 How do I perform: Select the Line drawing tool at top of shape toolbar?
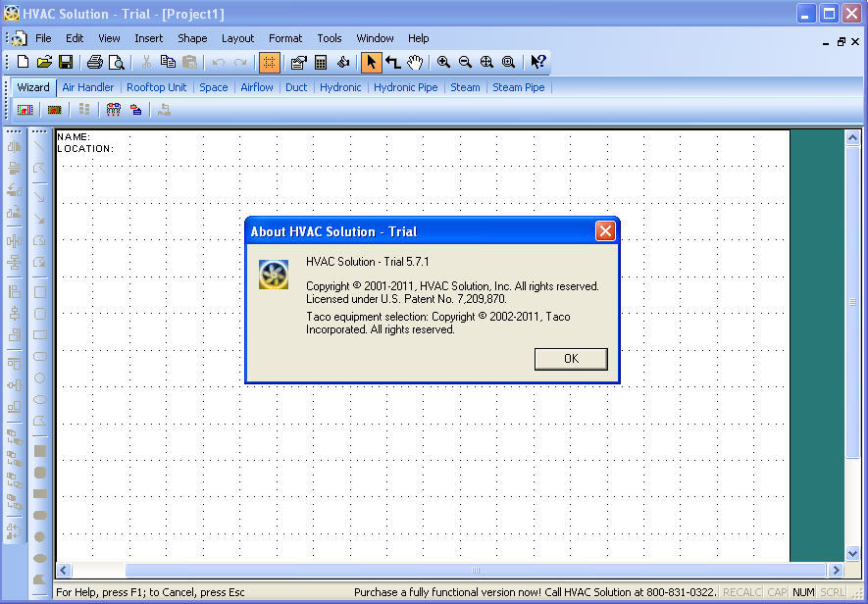39,147
